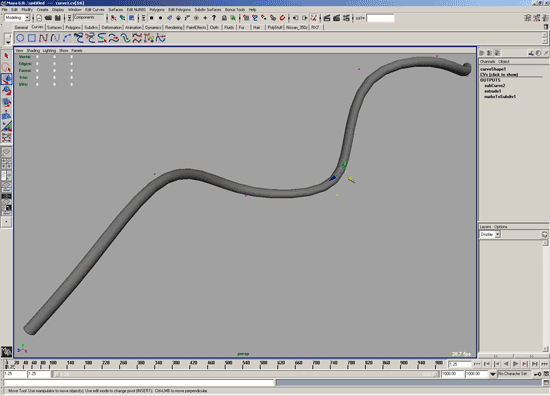Switch to the Polygons shelf tab

pyautogui.click(x=73, y=27)
